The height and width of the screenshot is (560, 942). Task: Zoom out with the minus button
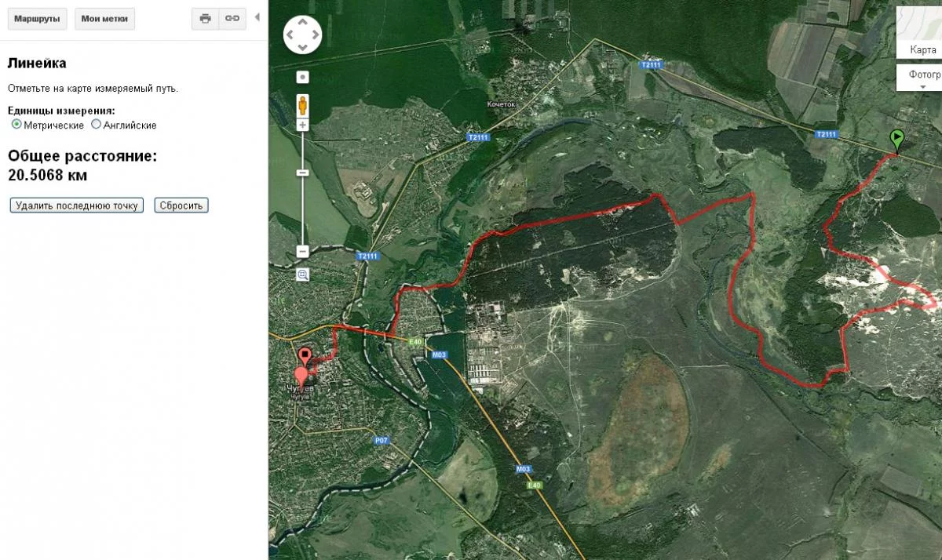[x=303, y=252]
